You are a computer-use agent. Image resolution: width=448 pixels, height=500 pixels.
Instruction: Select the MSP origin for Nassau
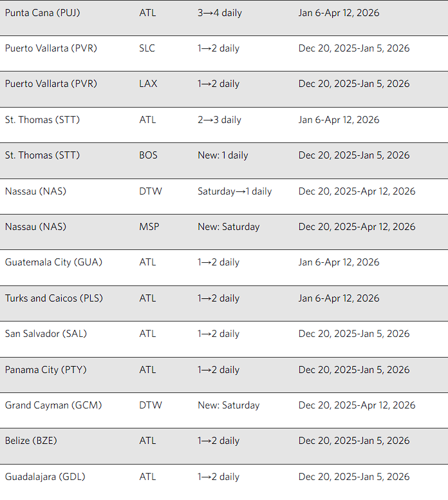[149, 227]
